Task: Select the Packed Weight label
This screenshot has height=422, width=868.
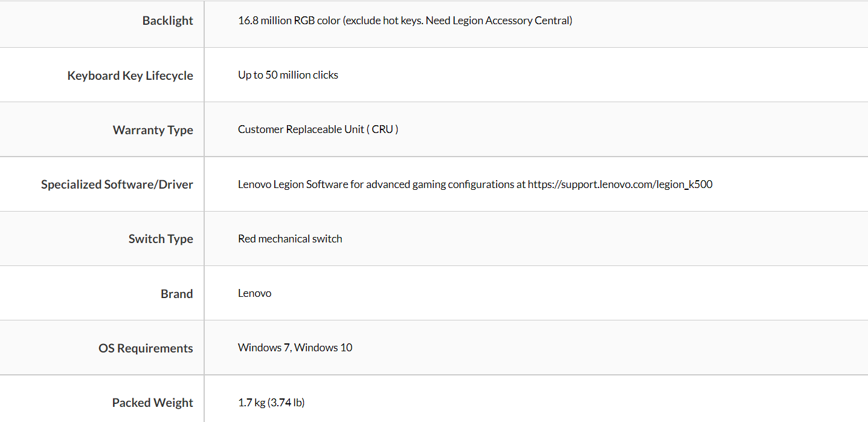Action: pyautogui.click(x=152, y=403)
